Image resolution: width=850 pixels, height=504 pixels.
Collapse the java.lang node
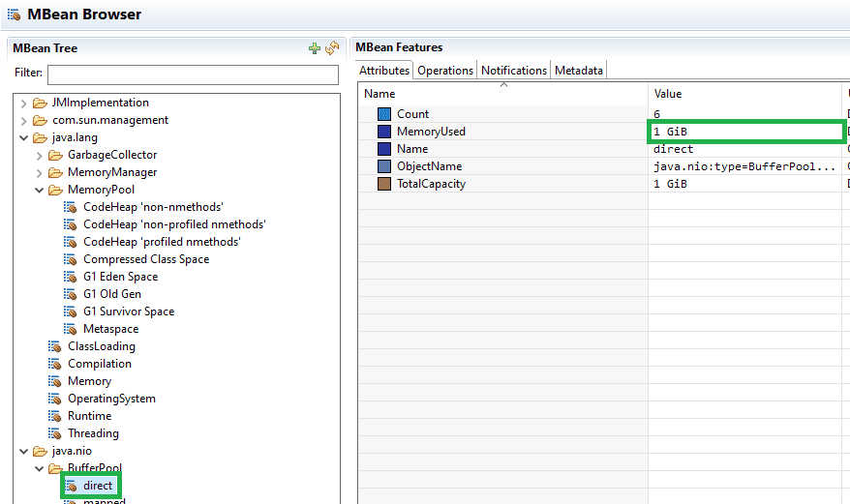23,137
